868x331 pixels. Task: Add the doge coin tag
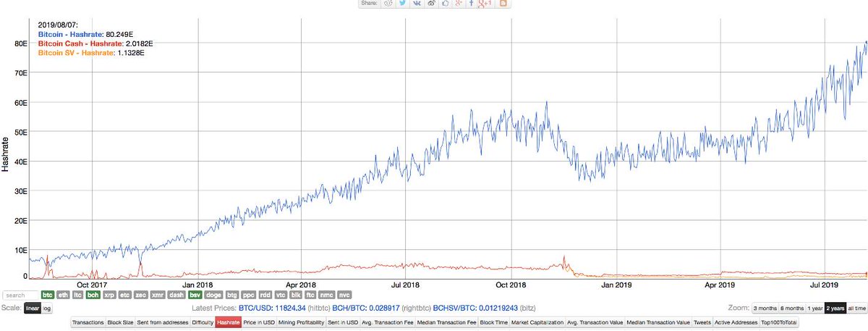coord(213,295)
